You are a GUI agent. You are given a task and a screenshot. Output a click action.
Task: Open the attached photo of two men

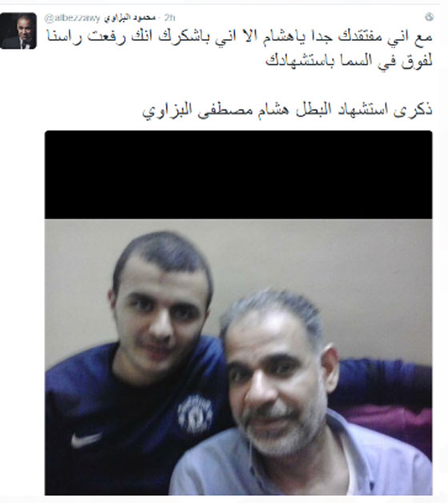238,313
